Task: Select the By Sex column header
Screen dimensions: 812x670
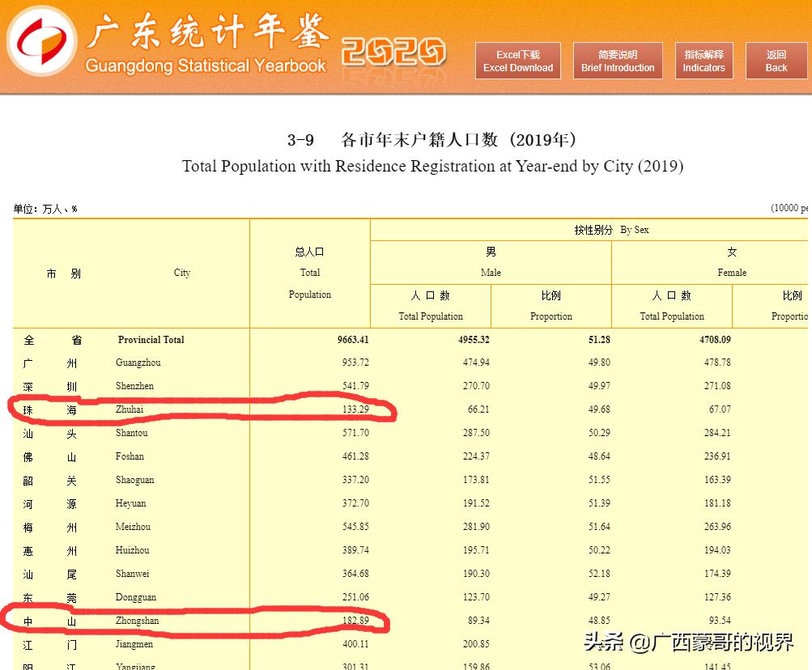Action: (611, 229)
